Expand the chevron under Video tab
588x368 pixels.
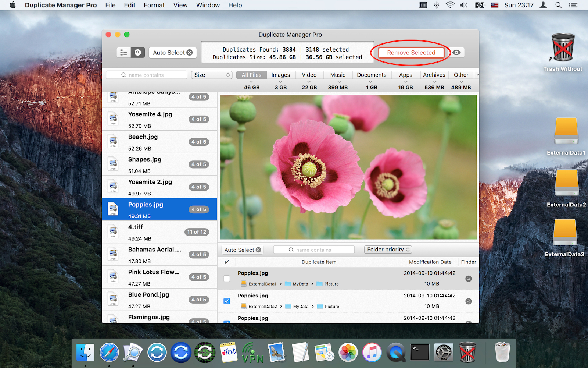pos(309,82)
